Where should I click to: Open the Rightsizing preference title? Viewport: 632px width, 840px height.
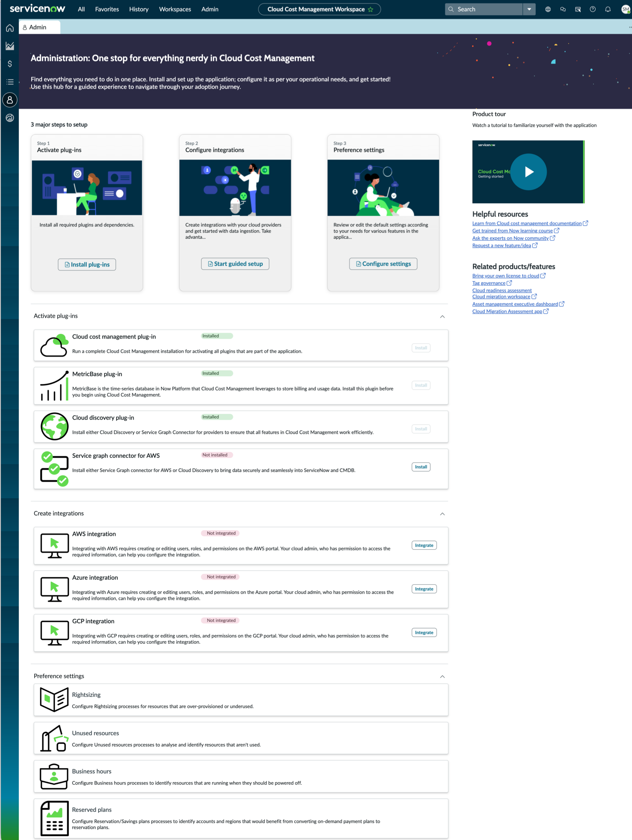[x=86, y=695]
